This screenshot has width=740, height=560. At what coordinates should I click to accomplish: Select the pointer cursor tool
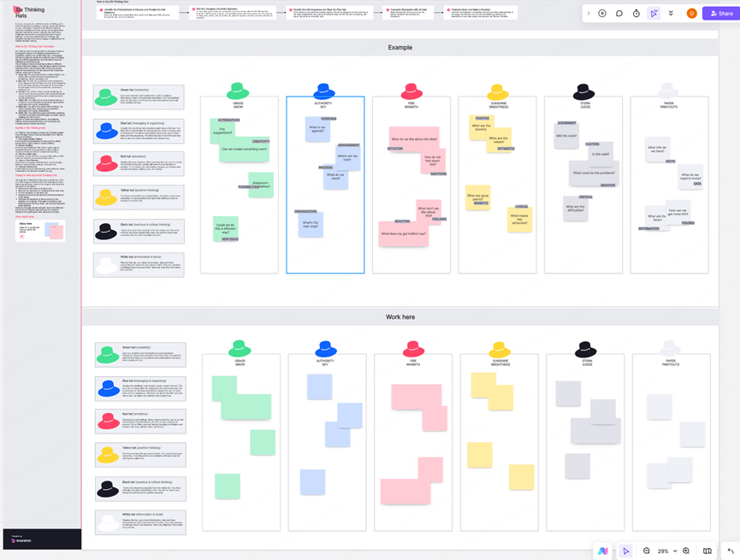click(x=626, y=551)
